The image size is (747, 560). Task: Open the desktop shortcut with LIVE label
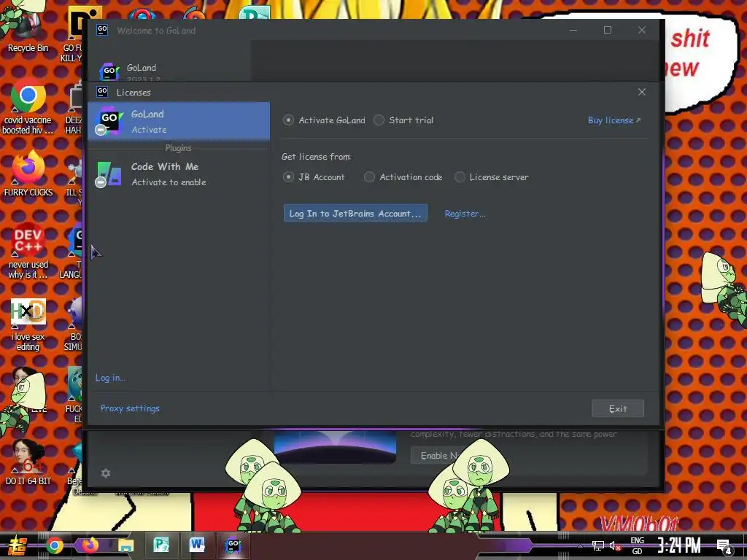tap(28, 391)
